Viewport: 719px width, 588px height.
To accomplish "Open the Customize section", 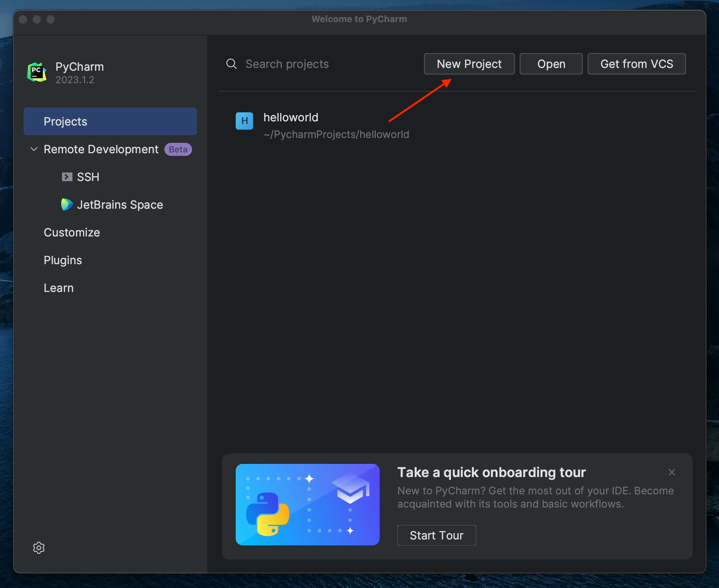I will pos(72,232).
